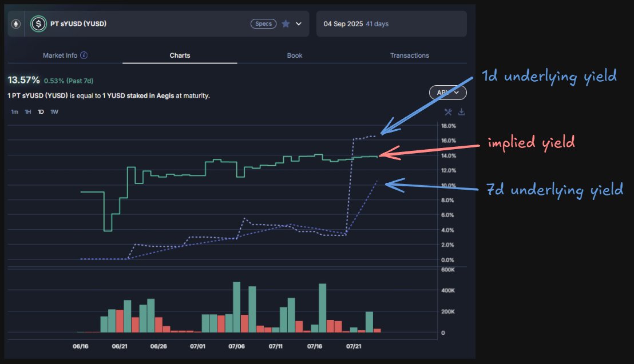Open the Market Info tab
Image resolution: width=634 pixels, height=364 pixels.
point(60,55)
